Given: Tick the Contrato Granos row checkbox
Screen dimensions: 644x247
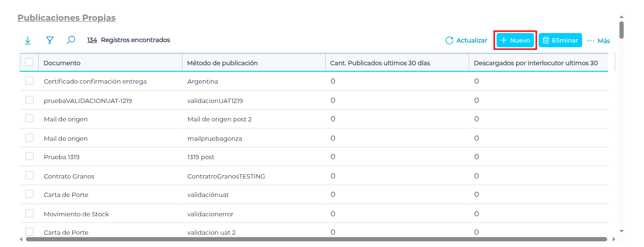Looking at the screenshot, I should click(x=30, y=176).
